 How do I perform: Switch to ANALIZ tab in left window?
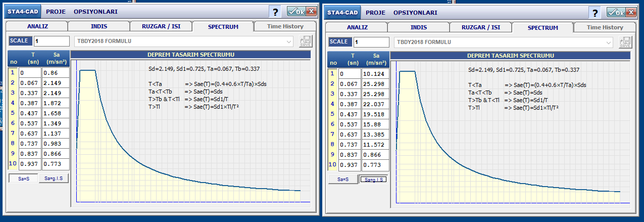click(x=37, y=27)
